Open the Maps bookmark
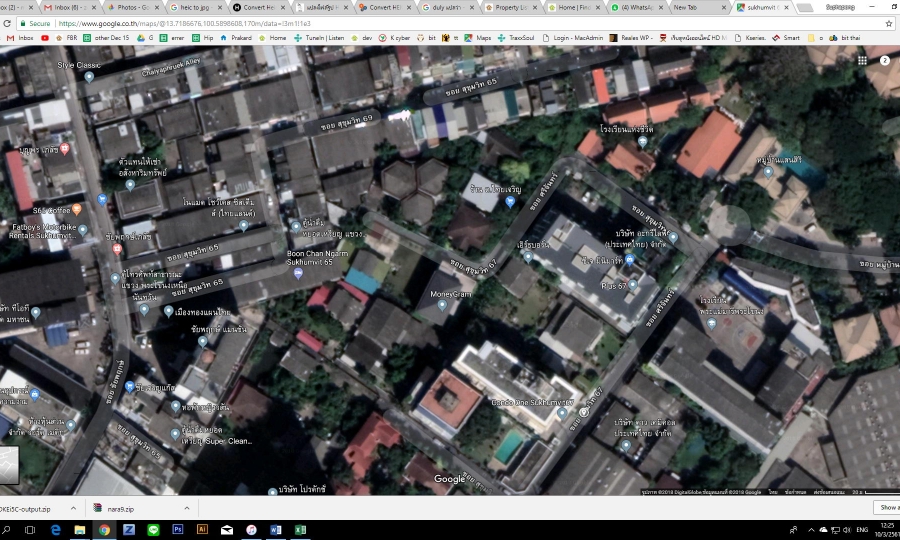900x540 pixels. [478, 38]
